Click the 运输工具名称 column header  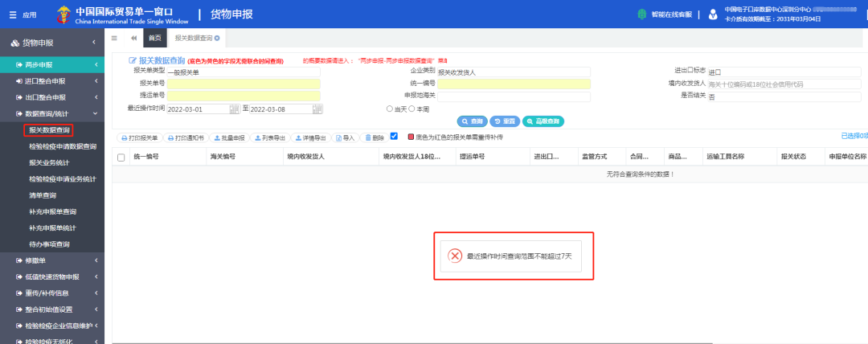coord(739,157)
